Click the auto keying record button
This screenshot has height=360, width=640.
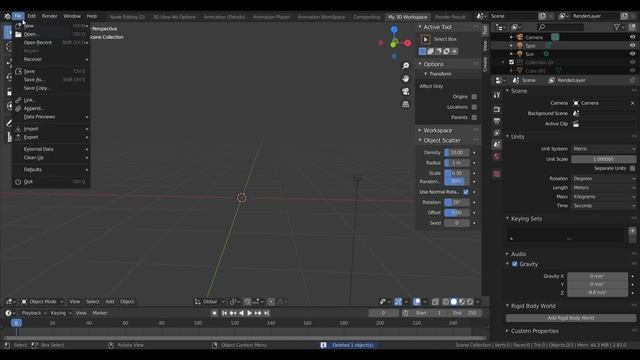pos(215,313)
